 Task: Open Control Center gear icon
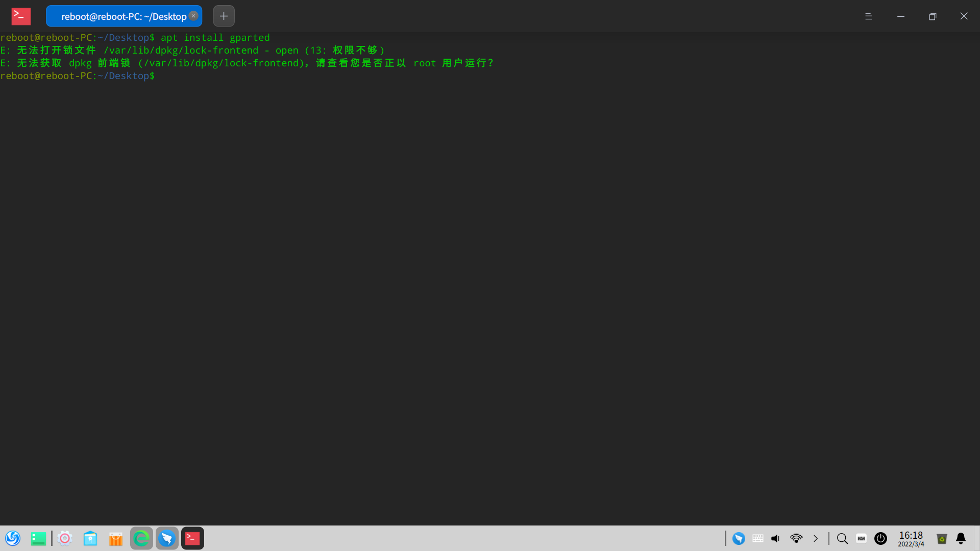click(x=65, y=538)
